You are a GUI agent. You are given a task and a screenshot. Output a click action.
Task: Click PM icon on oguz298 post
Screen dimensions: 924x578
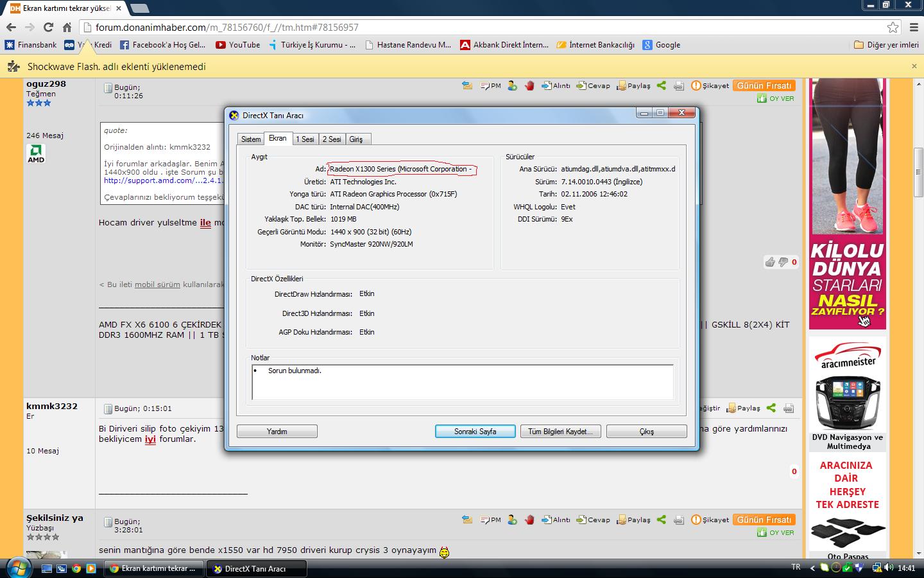pyautogui.click(x=491, y=85)
